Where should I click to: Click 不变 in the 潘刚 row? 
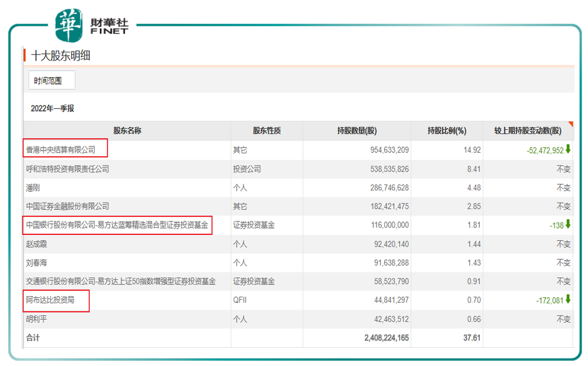564,187
